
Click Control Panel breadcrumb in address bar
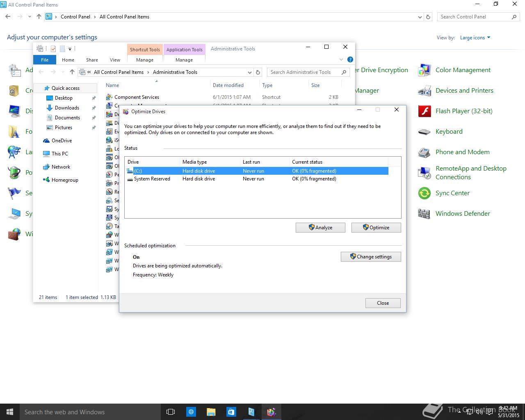coord(75,17)
